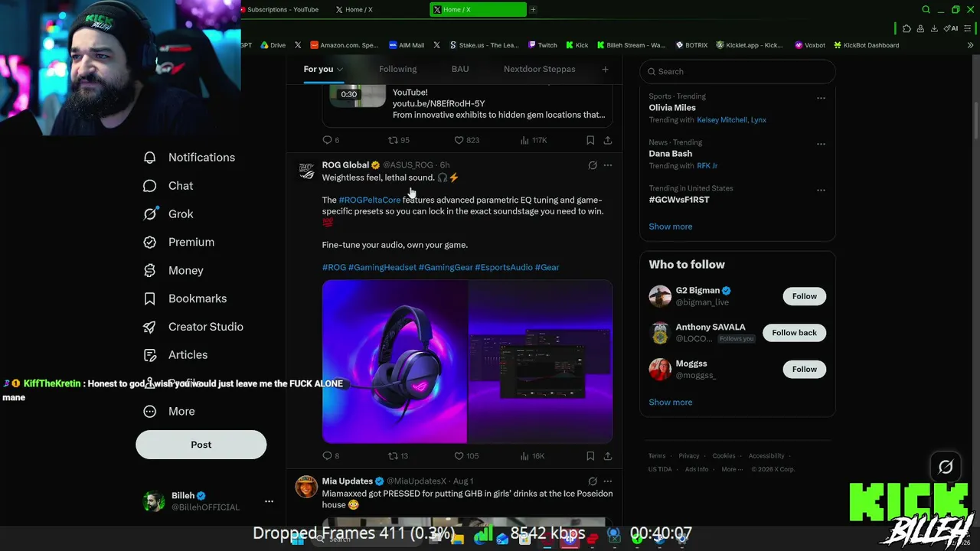Switch to the BAU tab

(460, 70)
